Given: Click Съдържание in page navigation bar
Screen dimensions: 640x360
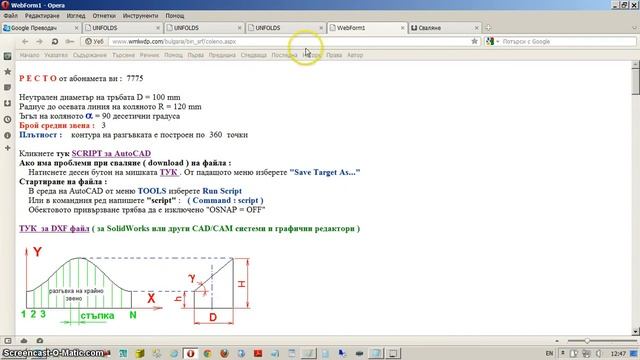Looking at the screenshot, I should pyautogui.click(x=90, y=55).
